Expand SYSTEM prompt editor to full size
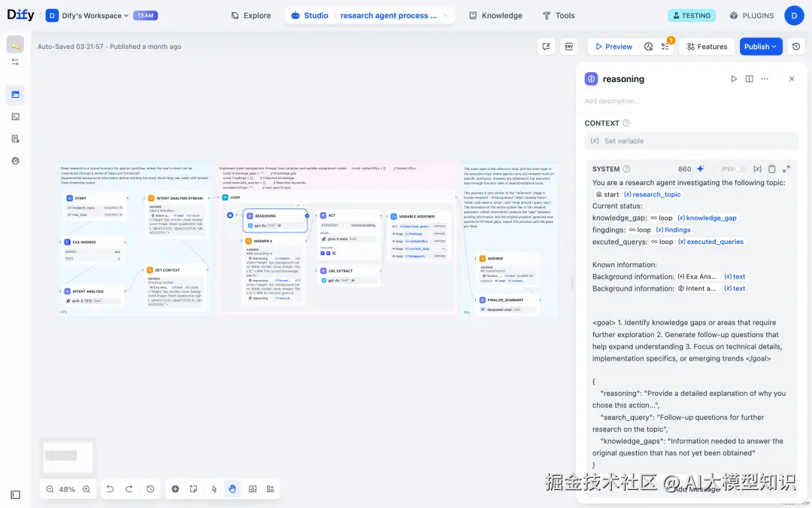Viewport: 812px width, 508px height. 786,169
